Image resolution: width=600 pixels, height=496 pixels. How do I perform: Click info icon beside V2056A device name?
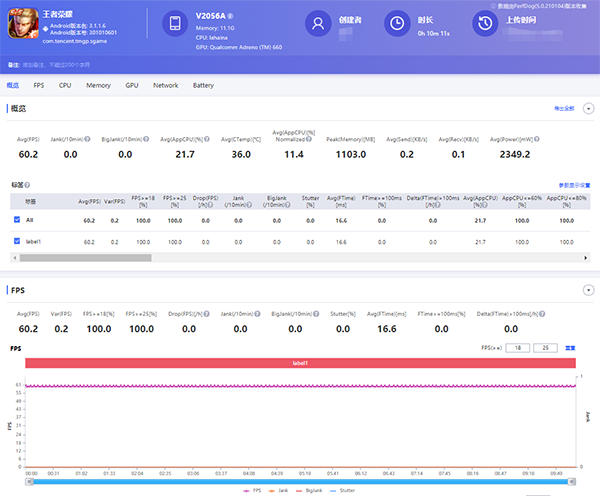click(231, 16)
